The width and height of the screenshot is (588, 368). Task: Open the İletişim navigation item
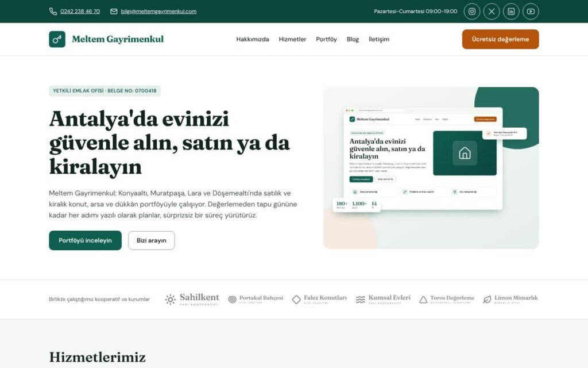(x=379, y=39)
